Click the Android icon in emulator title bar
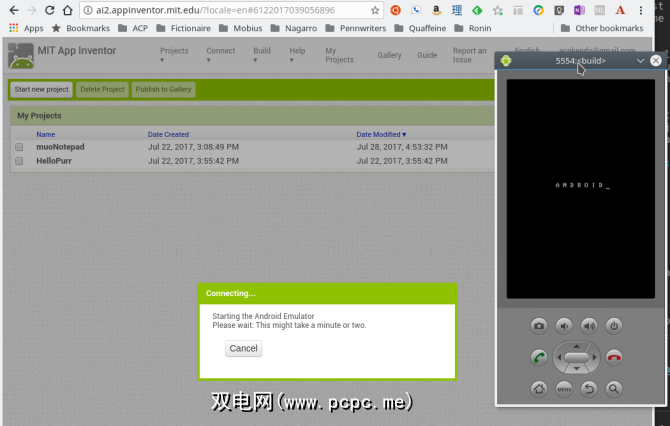670x426 pixels. click(x=506, y=61)
